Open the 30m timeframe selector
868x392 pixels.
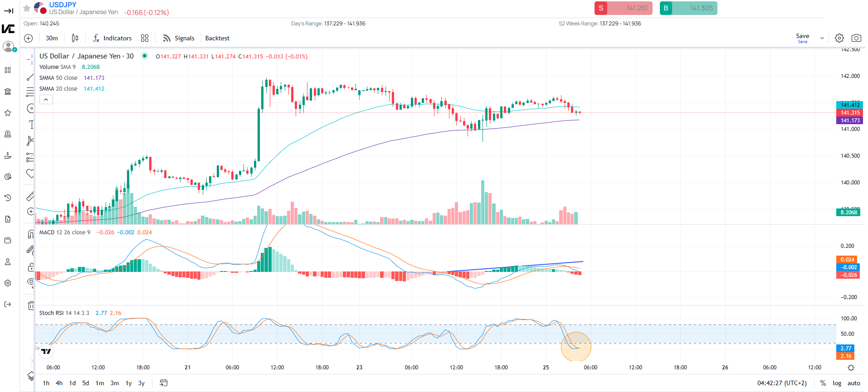tap(52, 38)
